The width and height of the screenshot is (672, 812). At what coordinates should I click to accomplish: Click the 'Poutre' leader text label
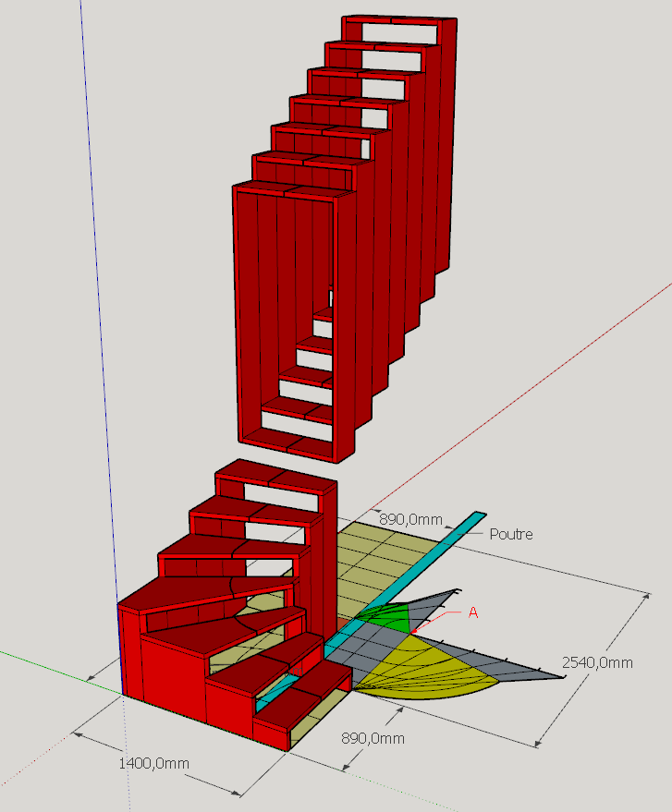(x=511, y=534)
